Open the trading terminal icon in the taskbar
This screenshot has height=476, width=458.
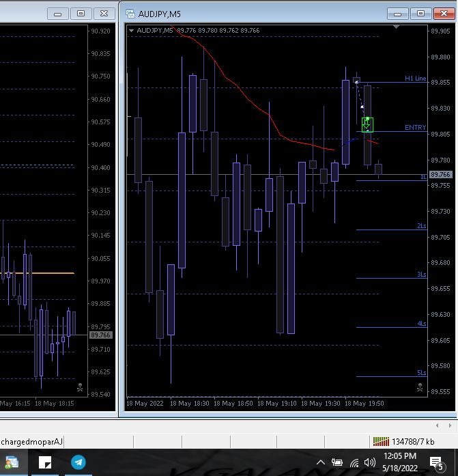pos(12,462)
